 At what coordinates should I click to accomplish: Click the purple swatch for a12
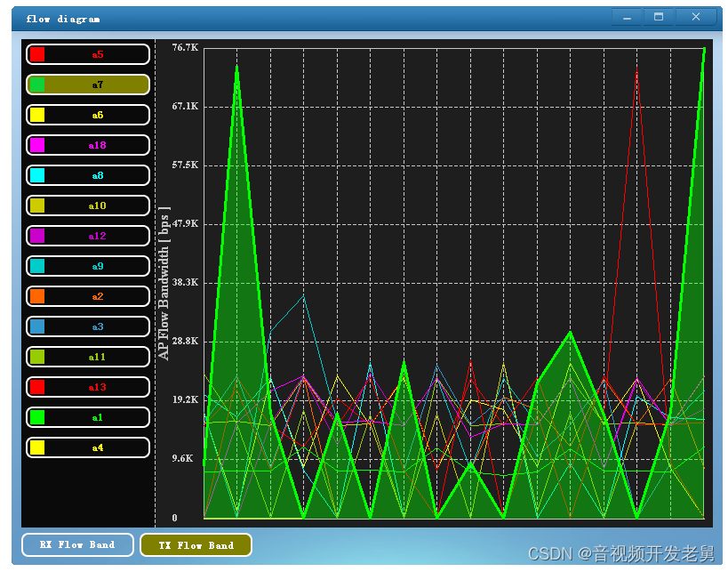(x=37, y=236)
